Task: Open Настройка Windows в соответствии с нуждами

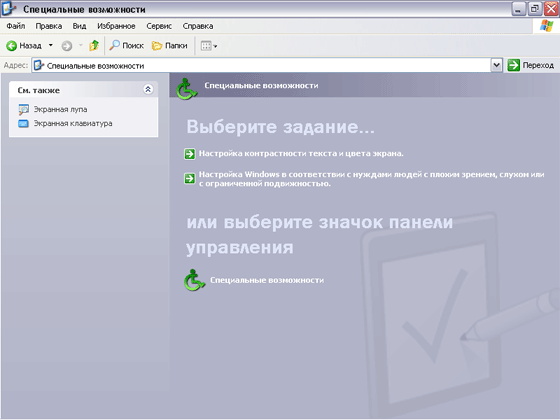Action: tap(371, 179)
